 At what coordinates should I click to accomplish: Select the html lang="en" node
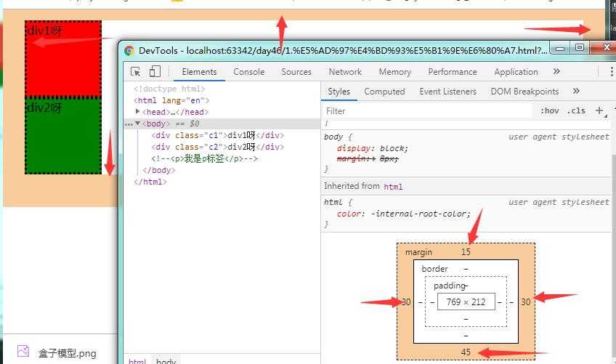pyautogui.click(x=171, y=101)
